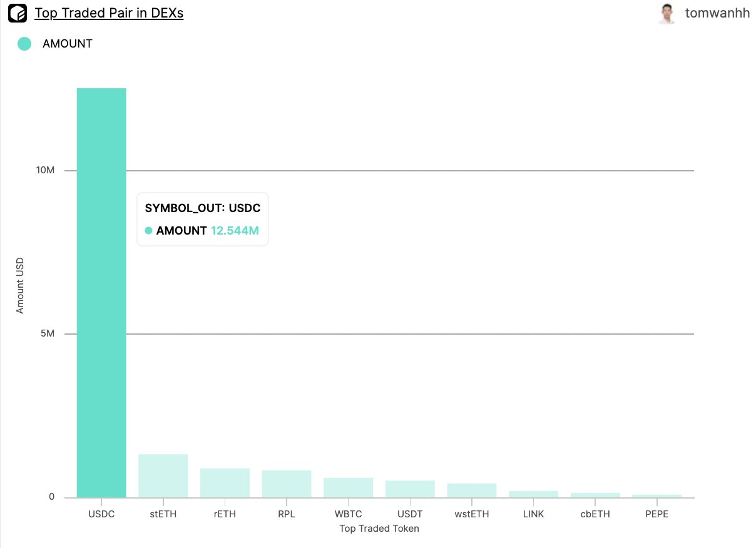Open the tomwanhh author profile name
Image resolution: width=756 pixels, height=548 pixels.
point(717,13)
